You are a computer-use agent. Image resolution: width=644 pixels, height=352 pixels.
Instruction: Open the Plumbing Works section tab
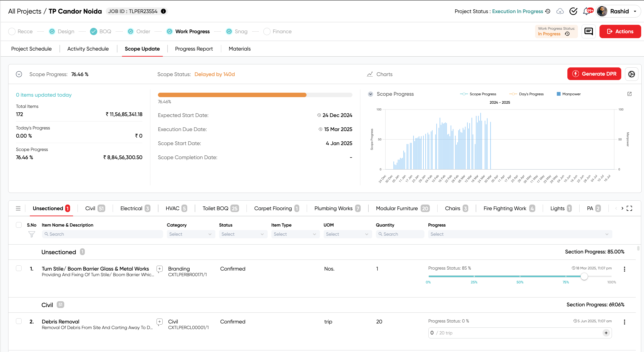[x=333, y=208]
